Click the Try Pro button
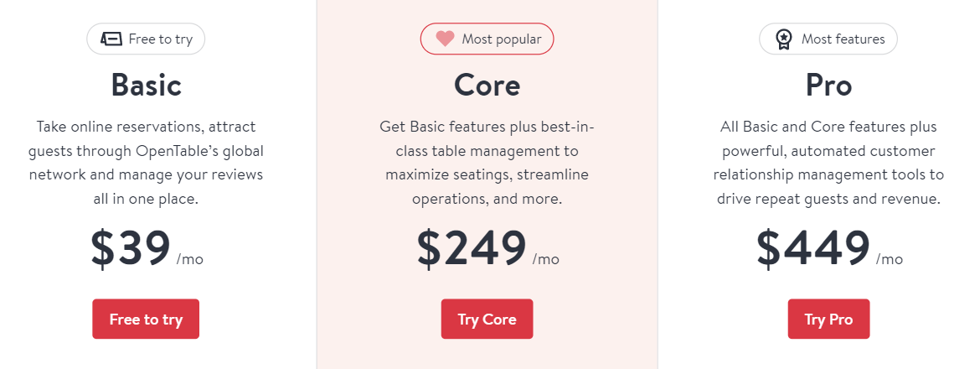The width and height of the screenshot is (980, 369). tap(828, 319)
